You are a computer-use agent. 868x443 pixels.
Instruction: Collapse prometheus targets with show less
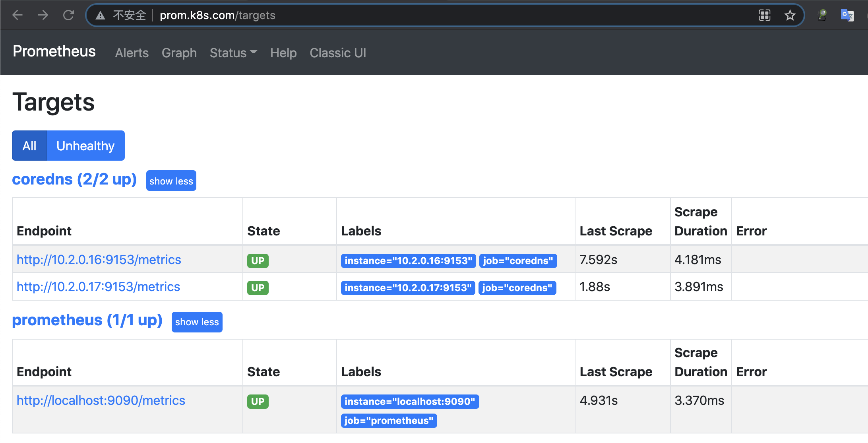click(197, 322)
